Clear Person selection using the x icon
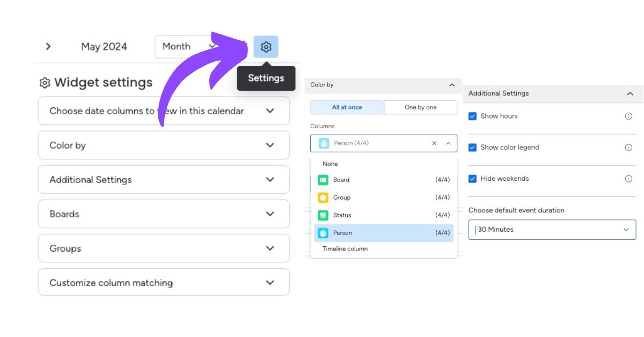 point(434,143)
